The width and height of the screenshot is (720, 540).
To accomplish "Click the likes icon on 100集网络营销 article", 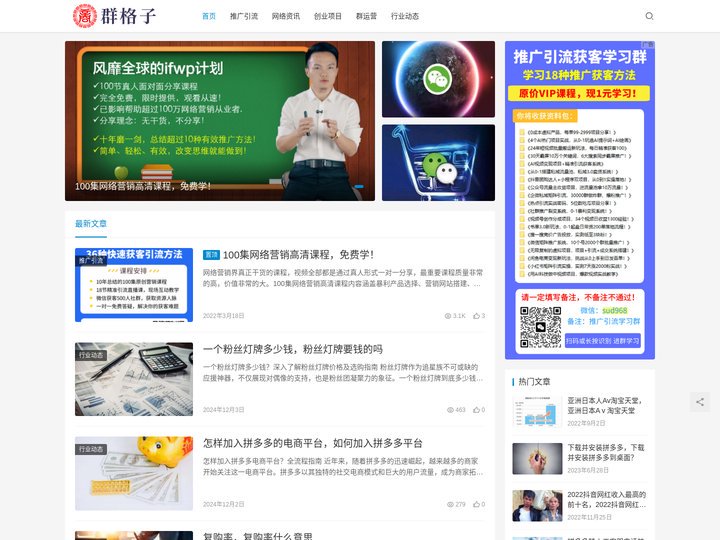I will point(477,316).
